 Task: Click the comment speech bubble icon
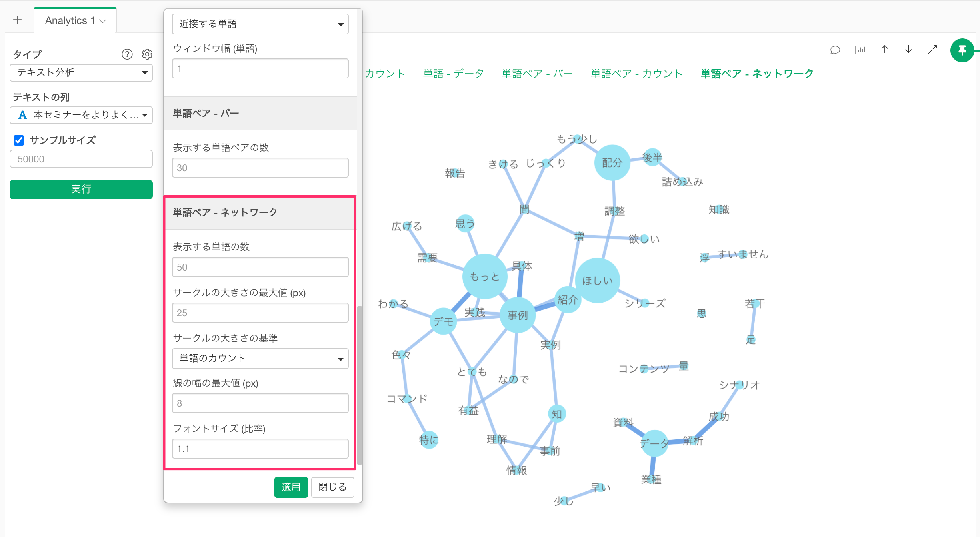835,50
